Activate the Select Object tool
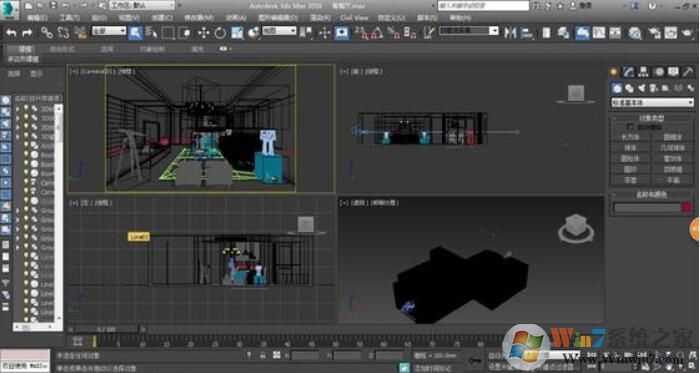The width and height of the screenshot is (700, 373). tap(136, 32)
